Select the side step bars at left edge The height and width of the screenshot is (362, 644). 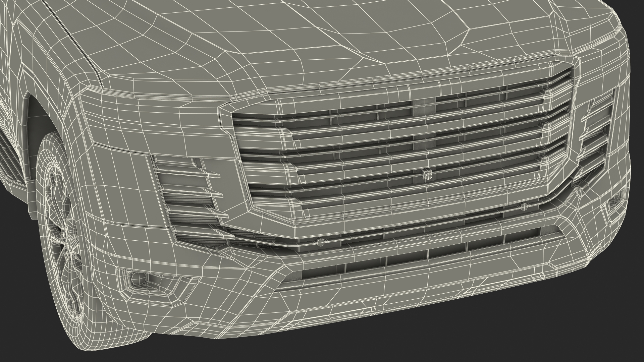(x=10, y=158)
